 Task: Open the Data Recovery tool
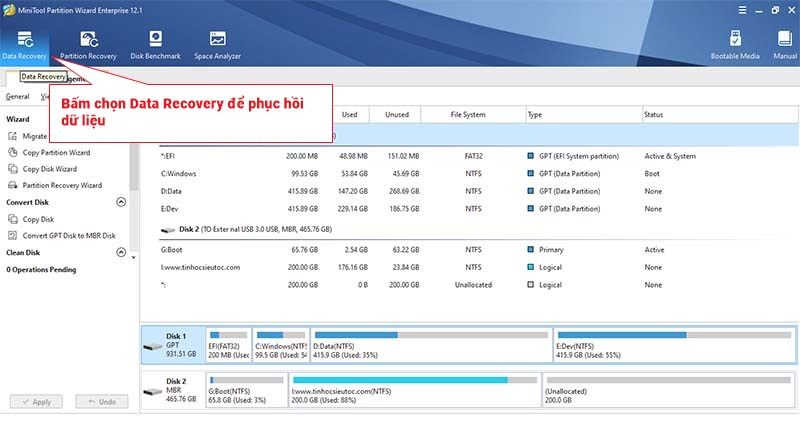click(x=24, y=45)
